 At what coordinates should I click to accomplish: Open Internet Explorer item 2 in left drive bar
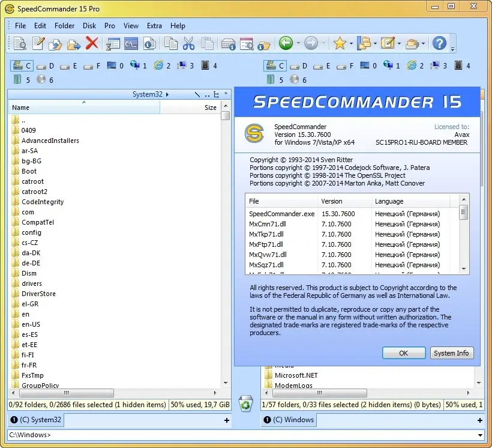click(x=162, y=65)
